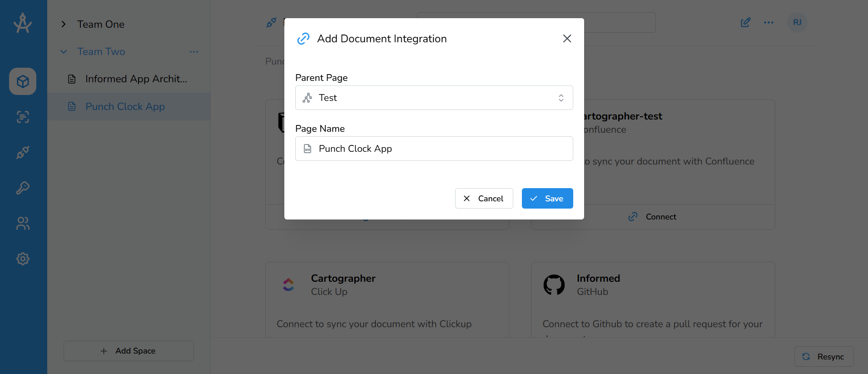Click the ClickUp logo on the Cartographer card
The height and width of the screenshot is (374, 868).
point(288,285)
